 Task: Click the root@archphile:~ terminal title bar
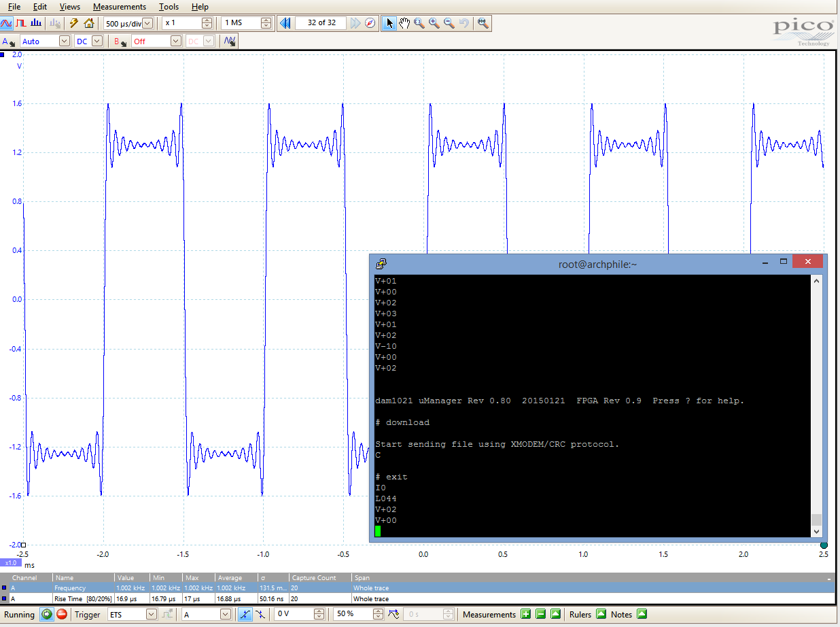point(597,264)
